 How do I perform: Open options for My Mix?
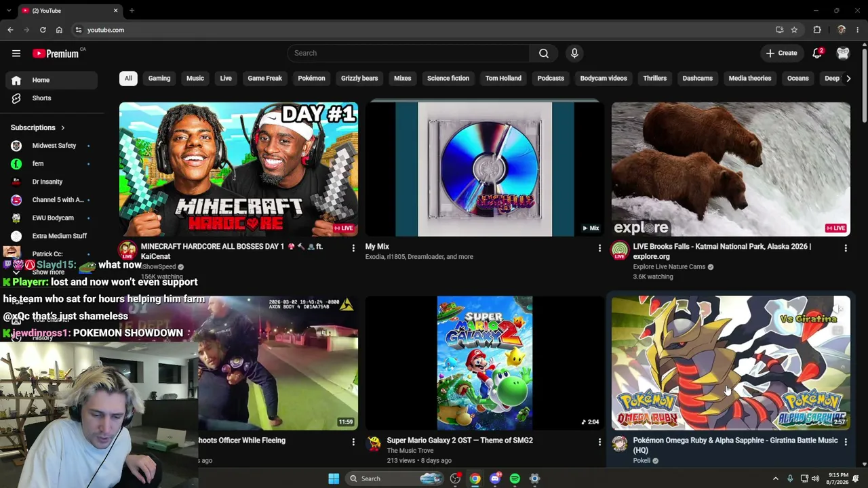[x=599, y=249]
